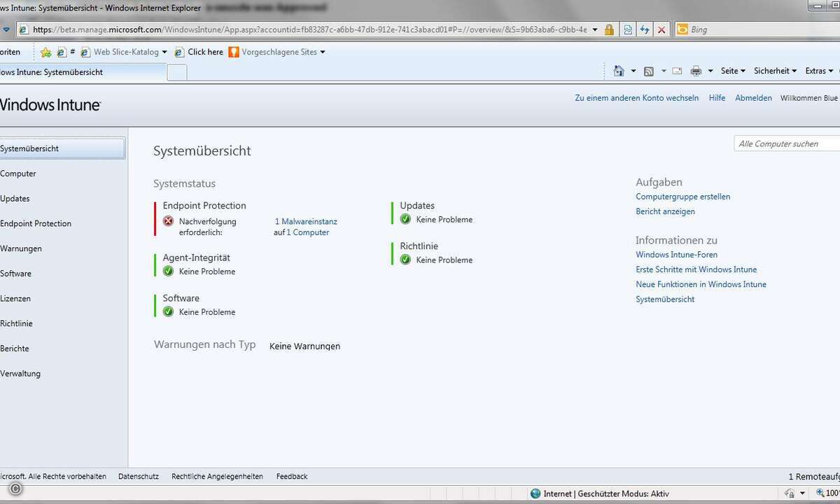Open the status bar privacy dropdown arrow
The width and height of the screenshot is (840, 504).
[801, 493]
